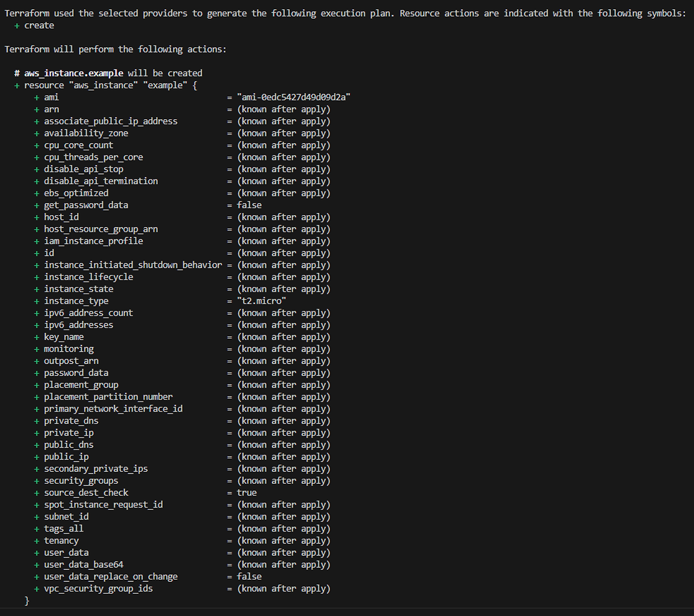Select the "spot_instance_request_id" attribute
Screen dimensions: 694x616
(103, 504)
